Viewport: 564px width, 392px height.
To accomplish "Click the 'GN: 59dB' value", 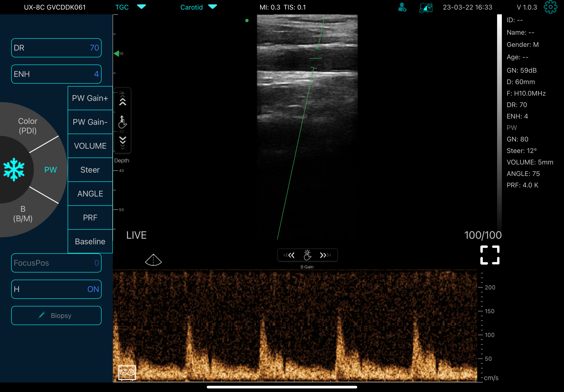I will [521, 70].
